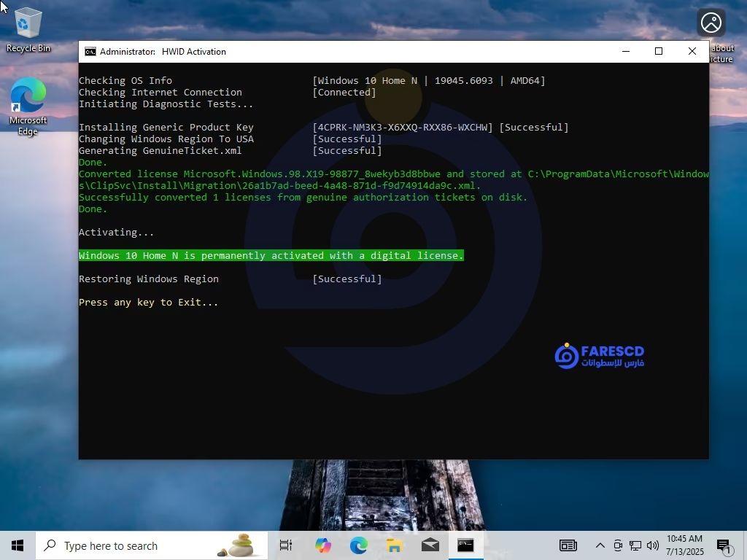This screenshot has height=560, width=747.
Task: Click the 'Activating...' line
Action: point(116,233)
